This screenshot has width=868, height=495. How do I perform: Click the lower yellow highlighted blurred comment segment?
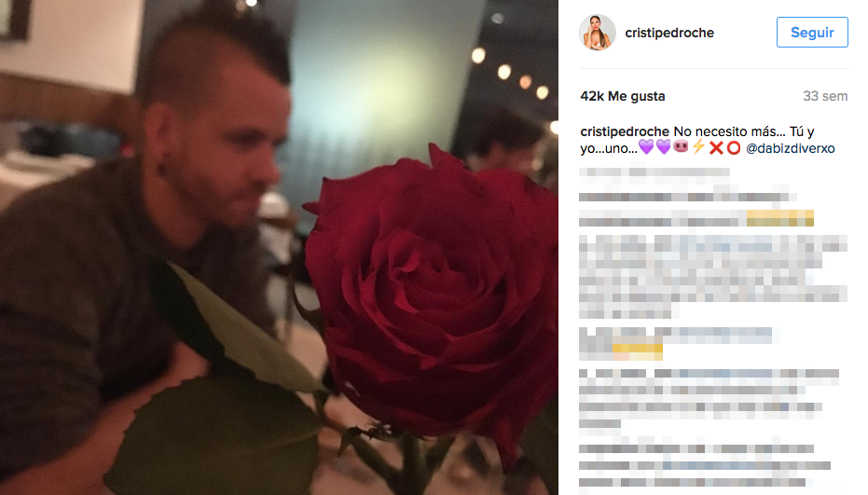pos(637,352)
